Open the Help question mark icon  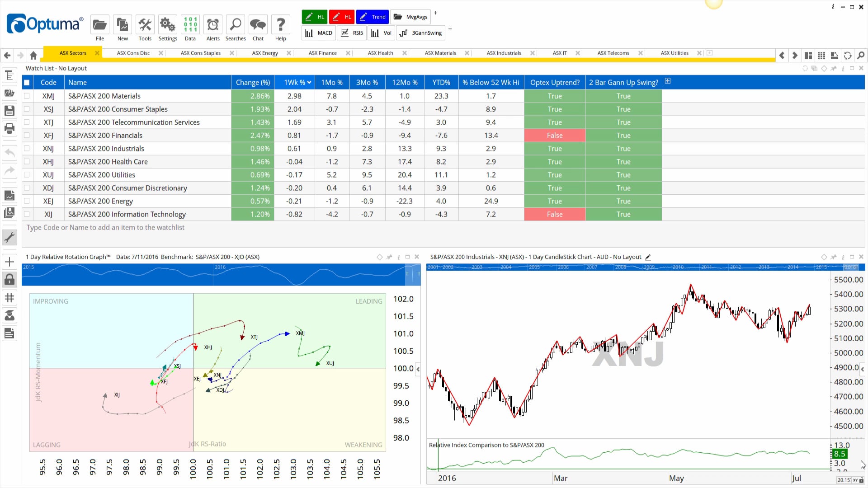281,24
